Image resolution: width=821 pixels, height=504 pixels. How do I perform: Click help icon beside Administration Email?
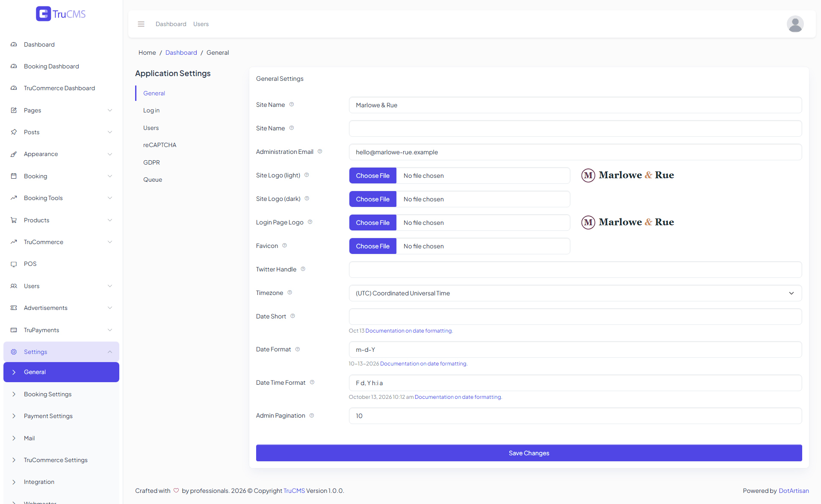[x=320, y=151]
